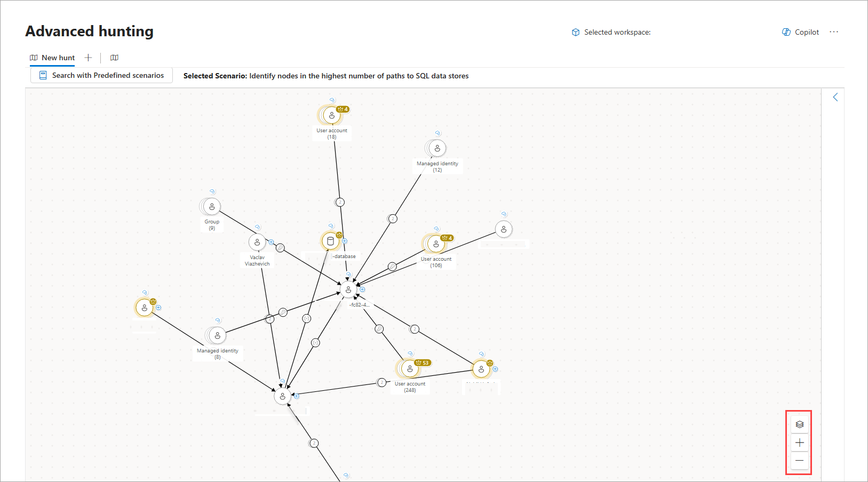Zoom out of the hunting graph
Viewport: 868px width, 482px height.
click(x=799, y=461)
